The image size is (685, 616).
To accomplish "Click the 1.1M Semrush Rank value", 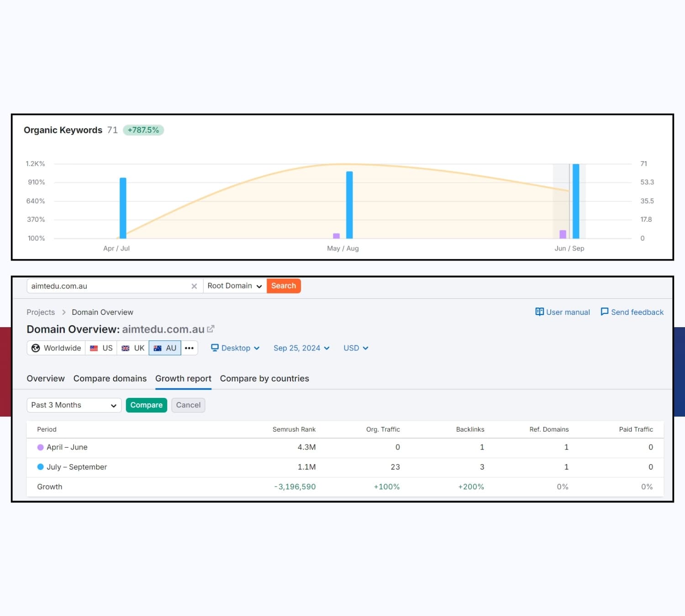I will coord(306,467).
